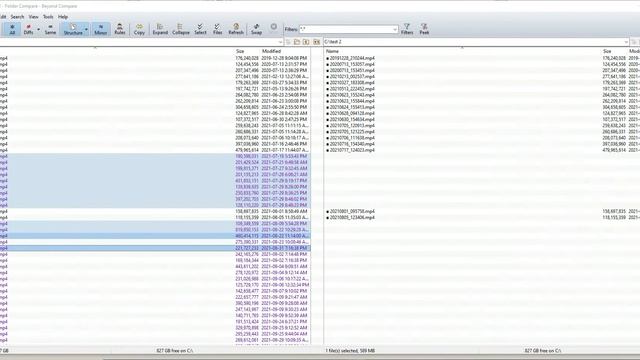
Task: Refresh the folder comparison
Action: (236, 29)
